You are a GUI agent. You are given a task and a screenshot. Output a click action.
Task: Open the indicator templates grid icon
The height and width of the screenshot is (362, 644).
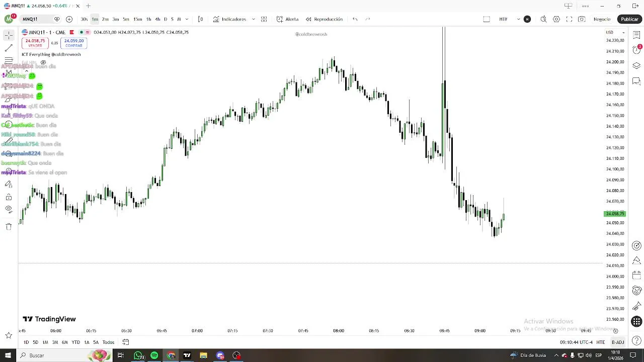(x=264, y=19)
